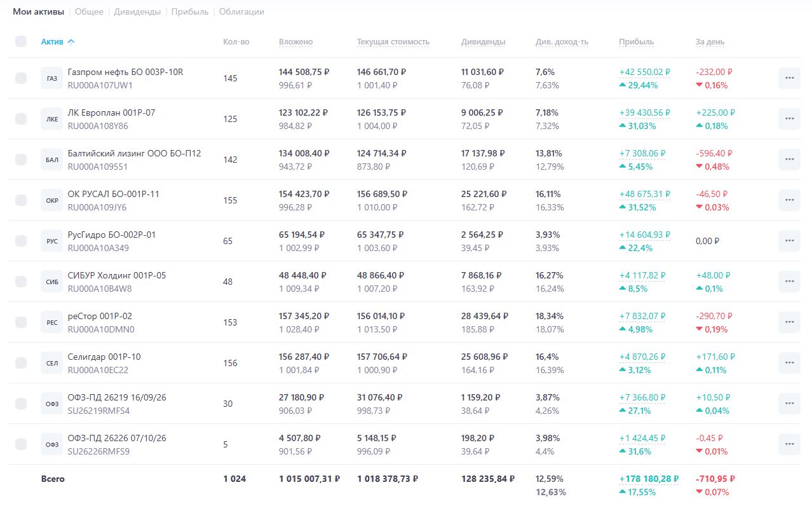Image resolution: width=812 pixels, height=506 pixels.
Task: Open three-dot menu for ОК РУСАЛ row
Action: 789,200
